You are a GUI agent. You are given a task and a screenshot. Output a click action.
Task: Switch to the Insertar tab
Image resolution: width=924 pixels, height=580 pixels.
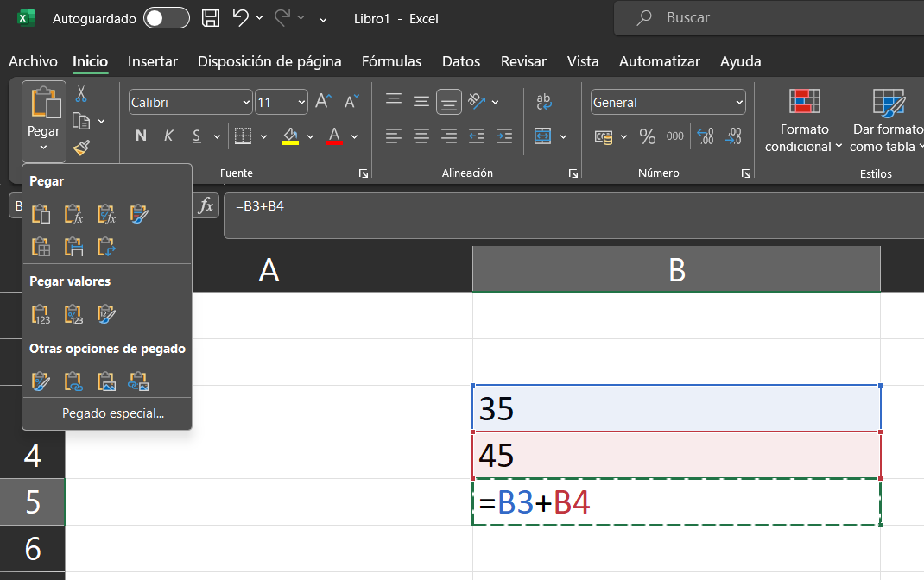point(153,61)
